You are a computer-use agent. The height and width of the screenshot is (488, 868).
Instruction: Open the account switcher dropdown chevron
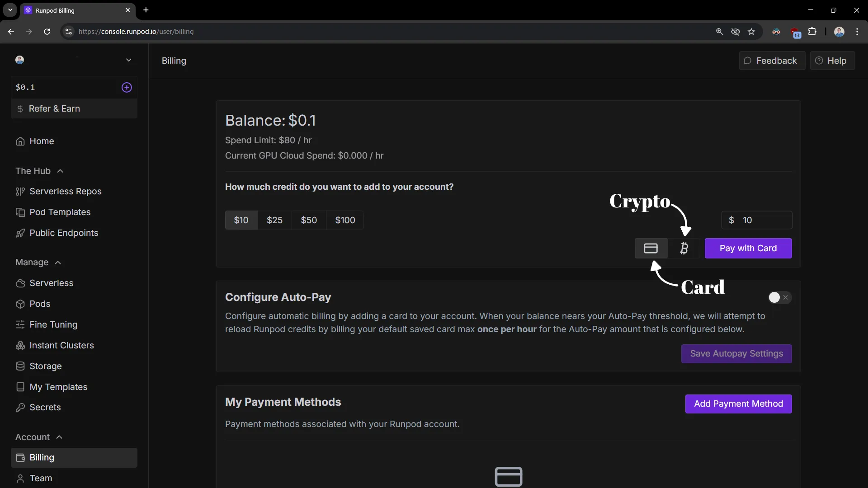128,60
